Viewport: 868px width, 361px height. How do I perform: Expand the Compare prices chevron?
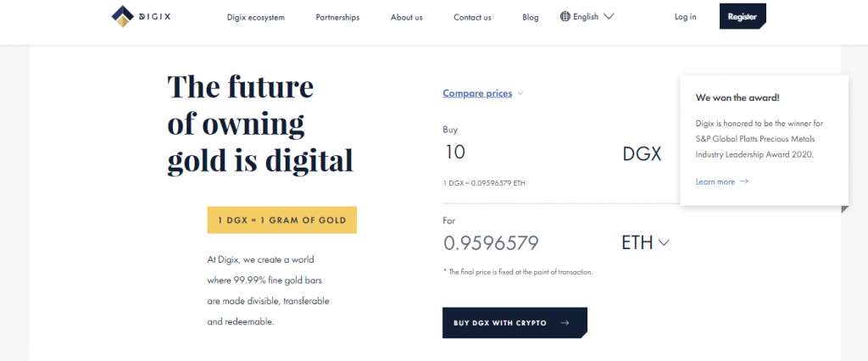[520, 94]
